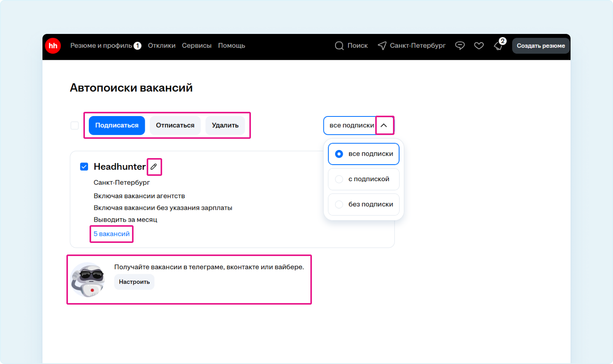This screenshot has height=364, width=613.
Task: Select 'с подпиской' radio option
Action: point(364,179)
